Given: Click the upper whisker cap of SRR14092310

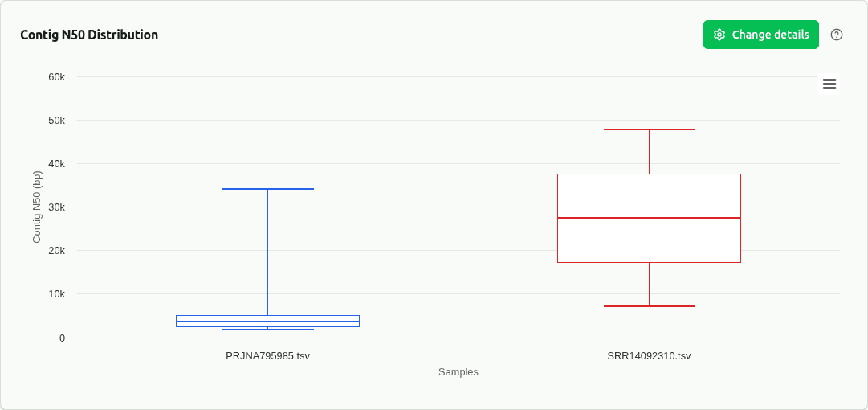Looking at the screenshot, I should click(x=649, y=129).
